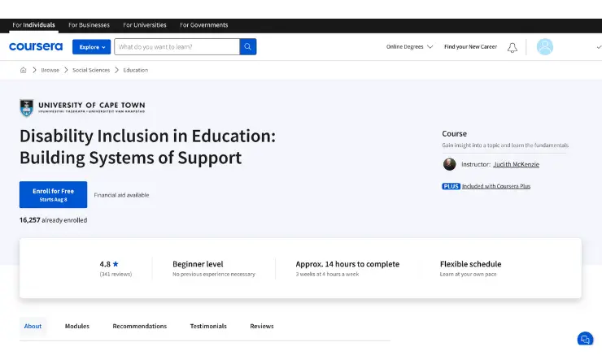This screenshot has width=602, height=364.
Task: Click the Enroll for Free button
Action: coord(53,194)
